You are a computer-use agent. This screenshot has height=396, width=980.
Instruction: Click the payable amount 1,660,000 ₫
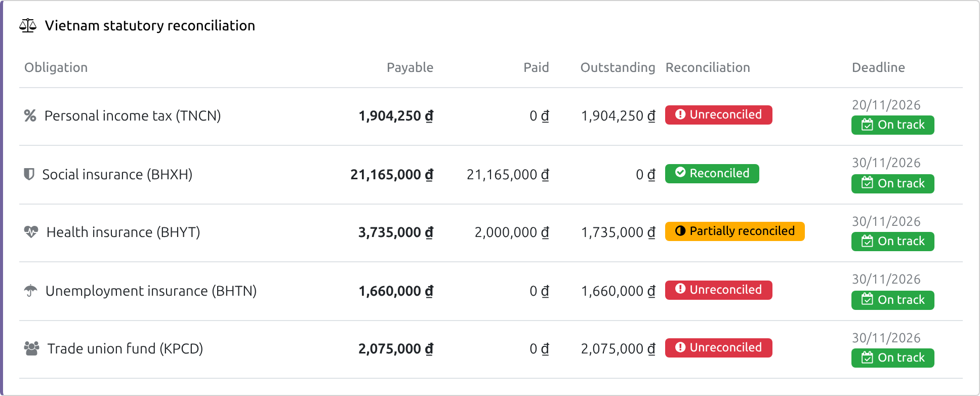(x=396, y=291)
